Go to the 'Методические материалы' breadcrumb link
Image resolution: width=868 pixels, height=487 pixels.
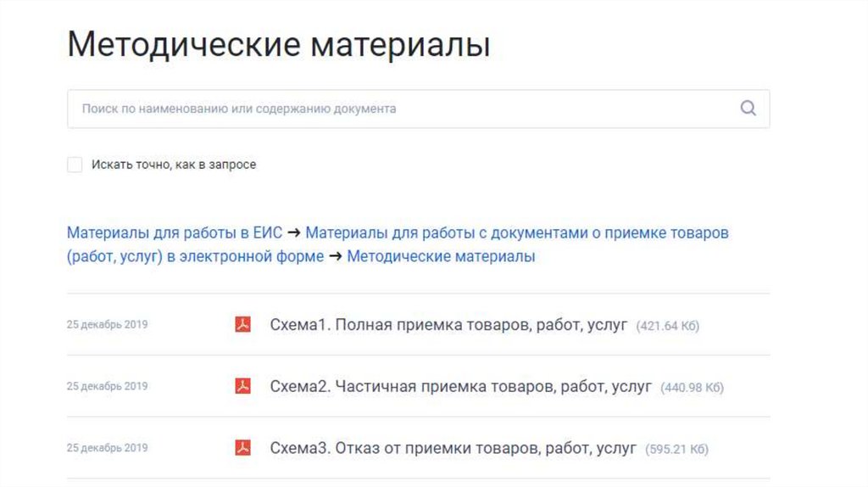point(441,256)
